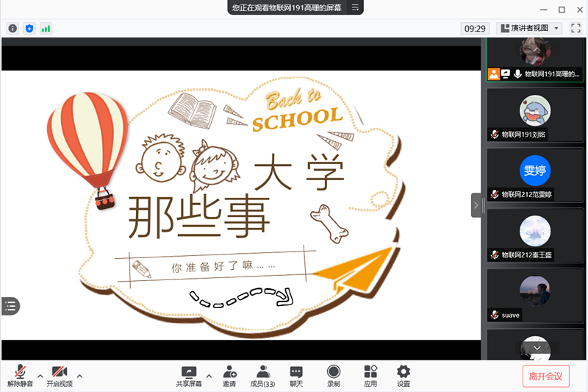The width and height of the screenshot is (588, 392).
Task: Enter fullscreen with the top-right icon
Action: pyautogui.click(x=576, y=28)
